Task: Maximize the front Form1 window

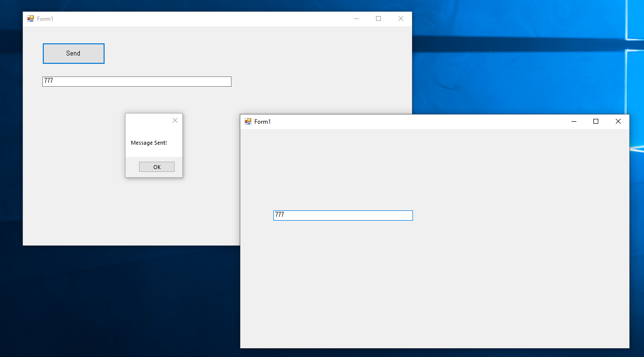Action: tap(596, 121)
